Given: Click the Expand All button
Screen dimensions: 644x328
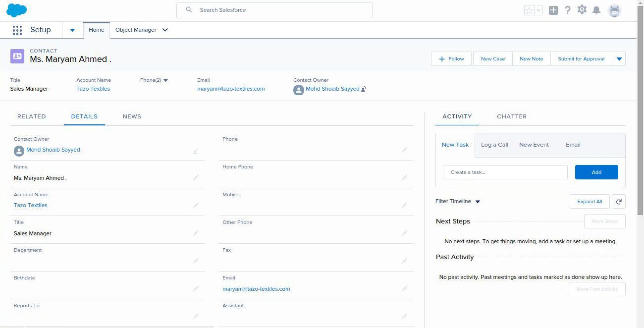Looking at the screenshot, I should click(x=590, y=201).
